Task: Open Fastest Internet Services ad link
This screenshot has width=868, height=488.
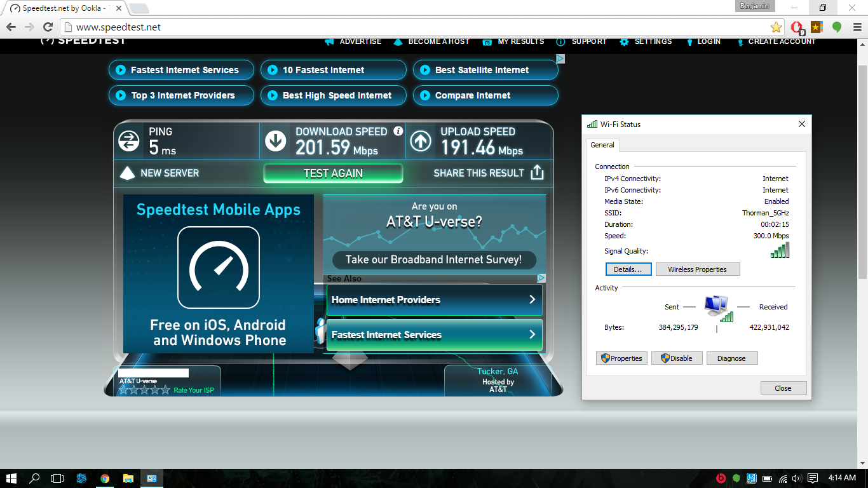Action: point(181,70)
